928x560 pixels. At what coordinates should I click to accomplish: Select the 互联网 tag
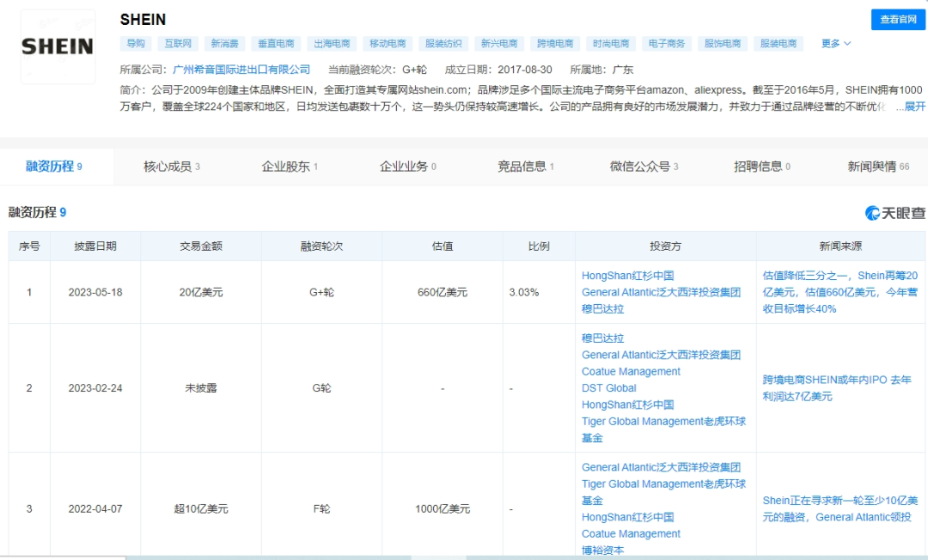tap(178, 44)
